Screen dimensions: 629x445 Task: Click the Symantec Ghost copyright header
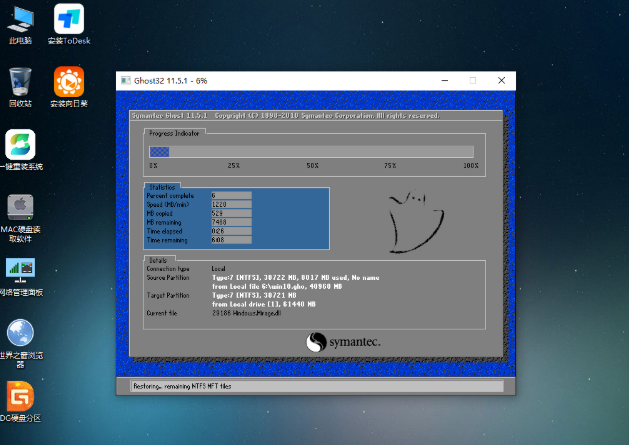(x=286, y=116)
